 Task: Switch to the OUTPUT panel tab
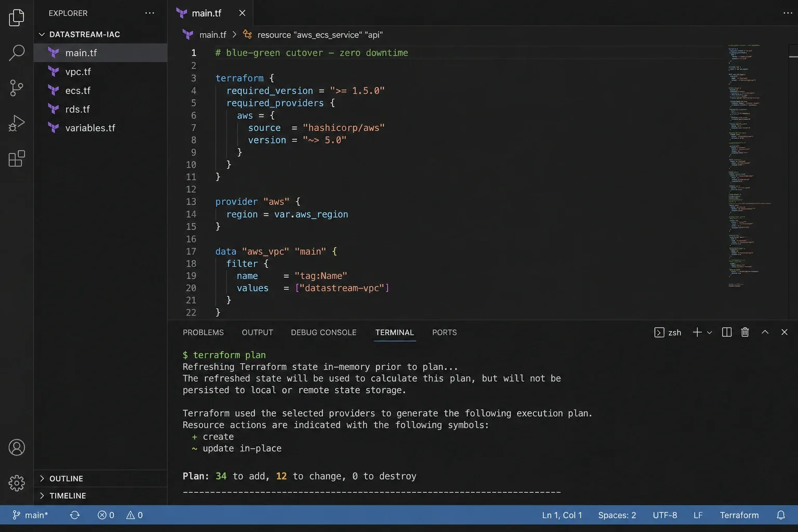257,332
